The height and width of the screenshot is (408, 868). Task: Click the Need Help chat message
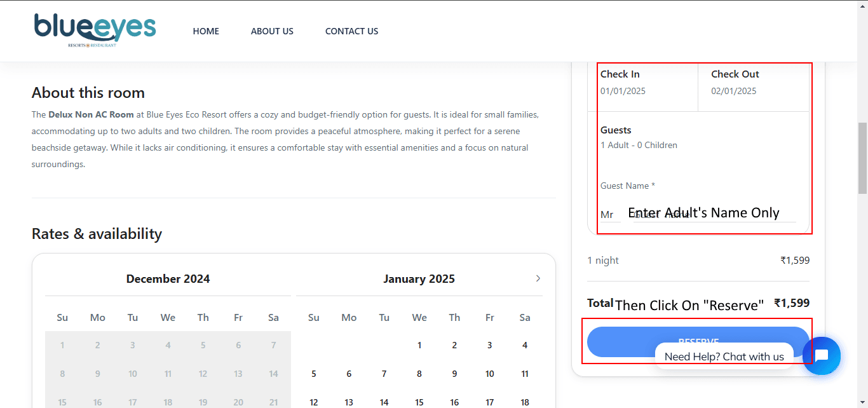724,357
